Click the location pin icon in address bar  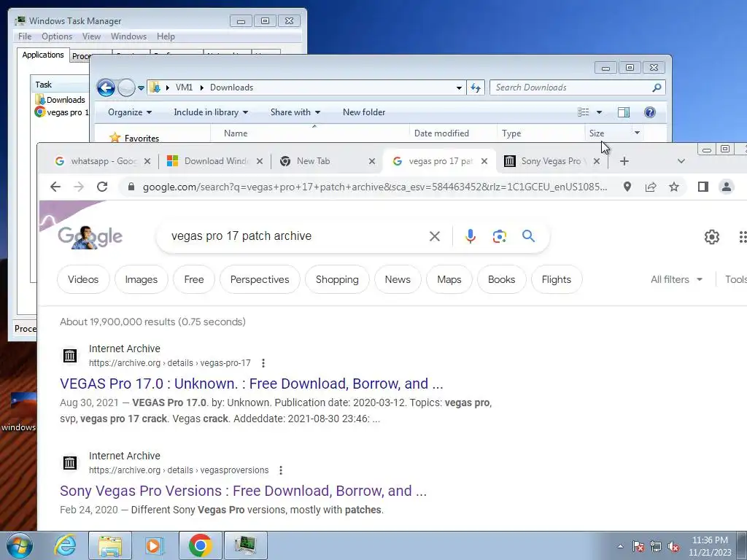(627, 187)
